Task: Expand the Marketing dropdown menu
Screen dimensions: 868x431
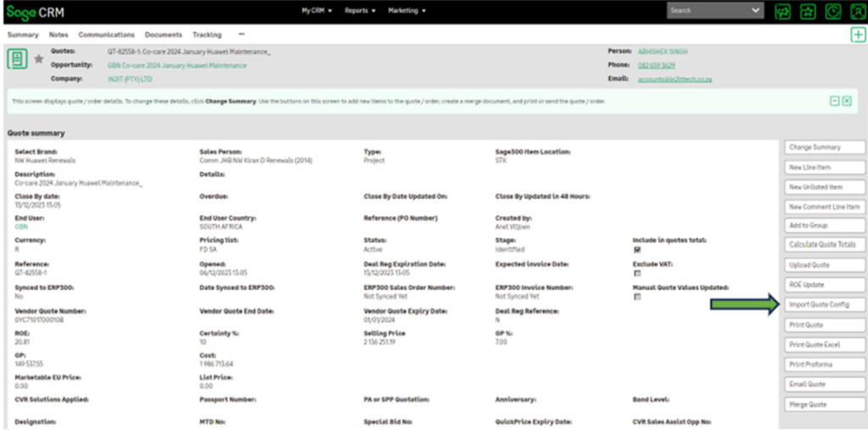Action: click(x=407, y=11)
